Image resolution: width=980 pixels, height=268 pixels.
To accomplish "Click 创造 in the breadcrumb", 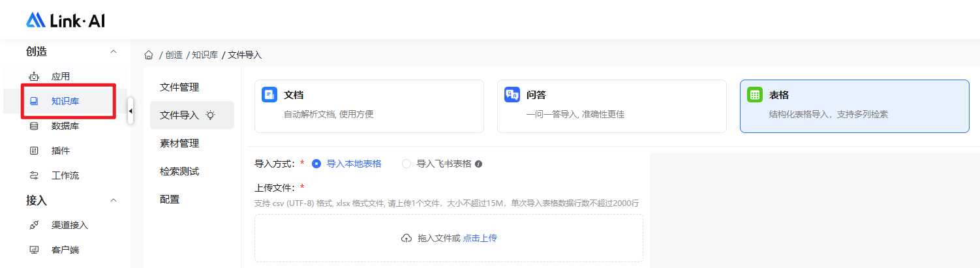I will pyautogui.click(x=174, y=55).
